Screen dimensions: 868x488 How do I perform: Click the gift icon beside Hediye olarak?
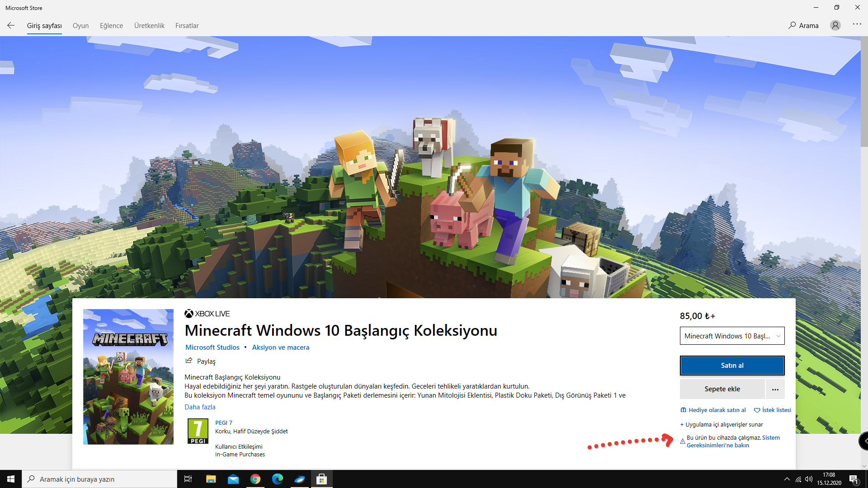tap(683, 410)
